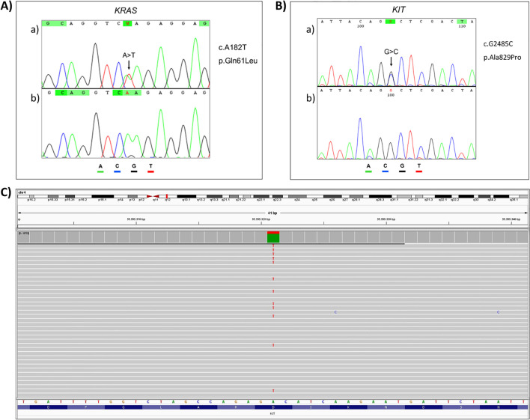The image size is (530, 420).
Task: Click the highlighted mutant base in KRAS sequence a
Action: click(127, 23)
